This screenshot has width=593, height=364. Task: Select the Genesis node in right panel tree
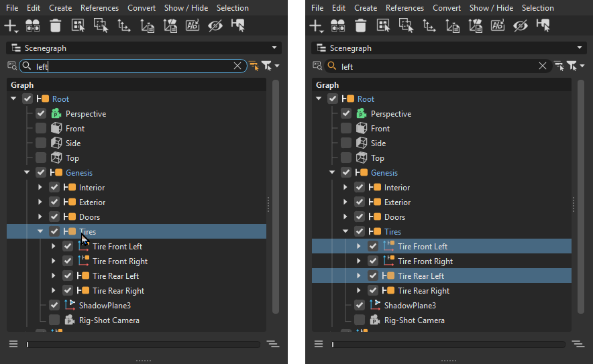point(384,173)
